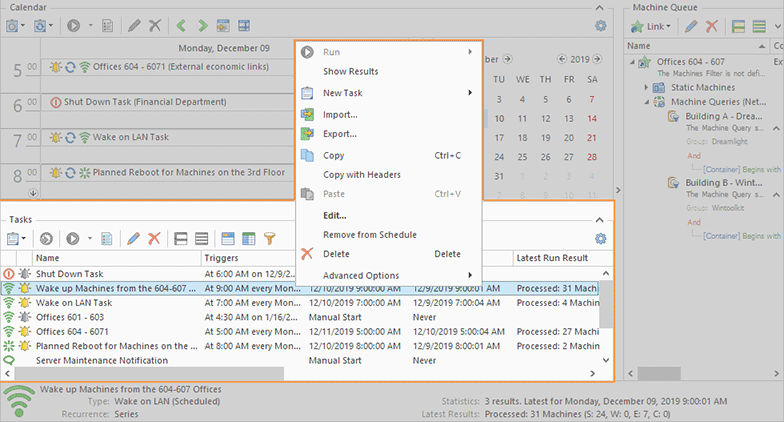Open the Calendar panel settings gear
784x422 pixels.
600,25
